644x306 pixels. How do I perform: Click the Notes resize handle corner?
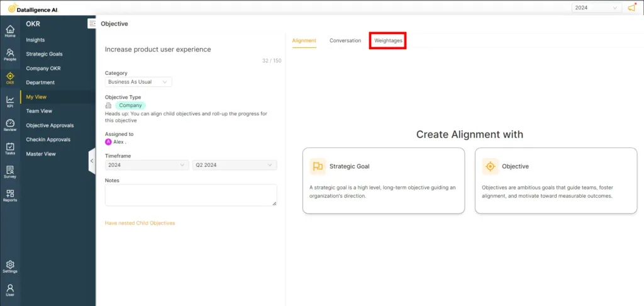point(274,203)
